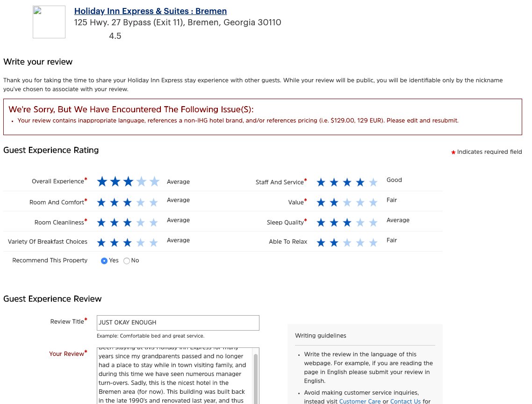Rate Variety Of Breakfast Choices five stars
Viewport: 532px width, 404px height.
pos(153,243)
